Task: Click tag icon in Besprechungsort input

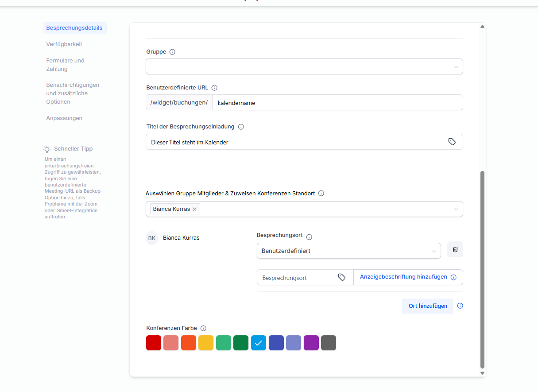Action: pyautogui.click(x=341, y=277)
